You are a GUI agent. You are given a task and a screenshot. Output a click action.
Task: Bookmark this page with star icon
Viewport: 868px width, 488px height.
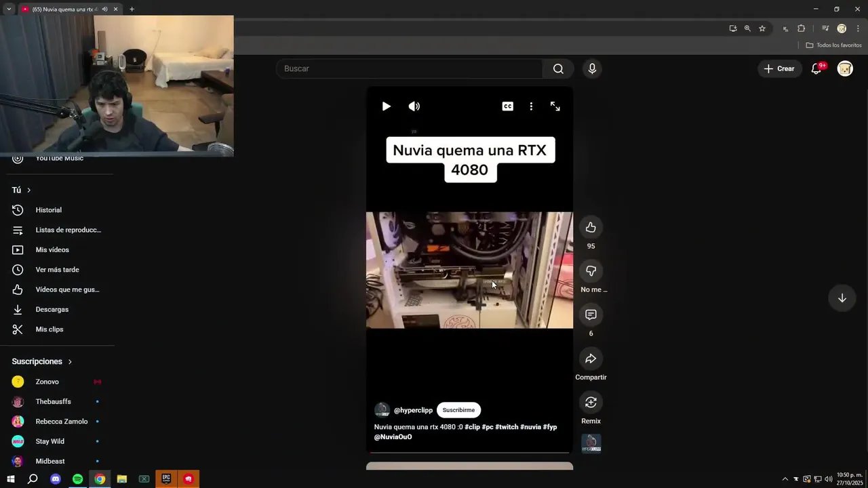(762, 28)
